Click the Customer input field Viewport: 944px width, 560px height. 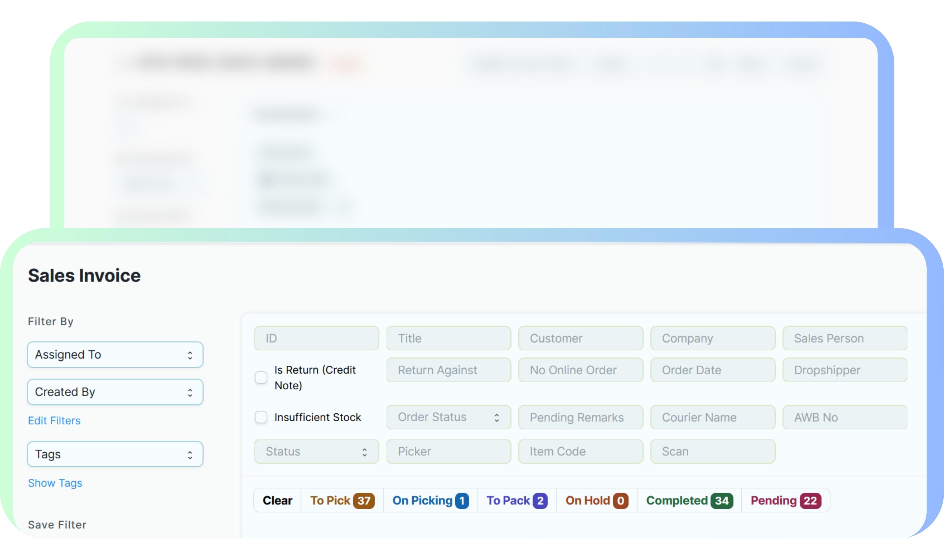[580, 338]
